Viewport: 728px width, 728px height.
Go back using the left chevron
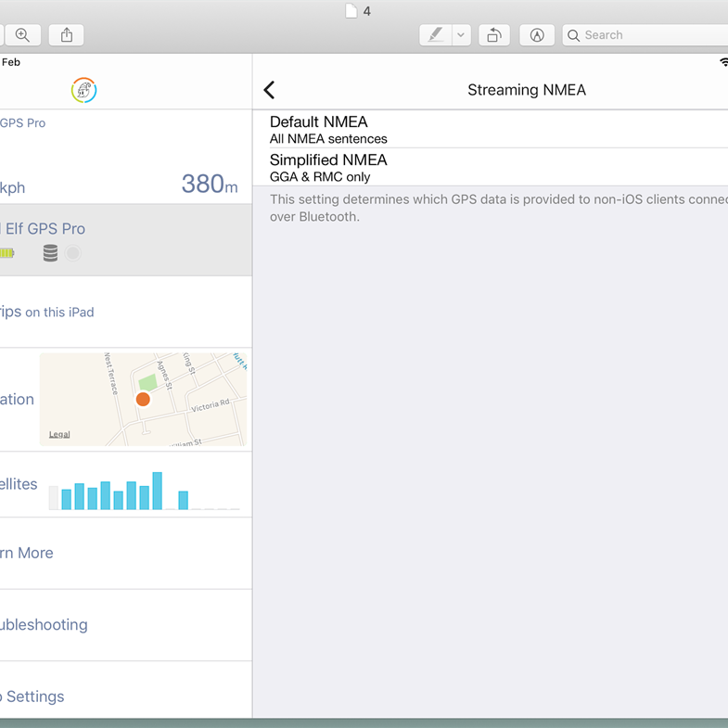click(x=270, y=90)
